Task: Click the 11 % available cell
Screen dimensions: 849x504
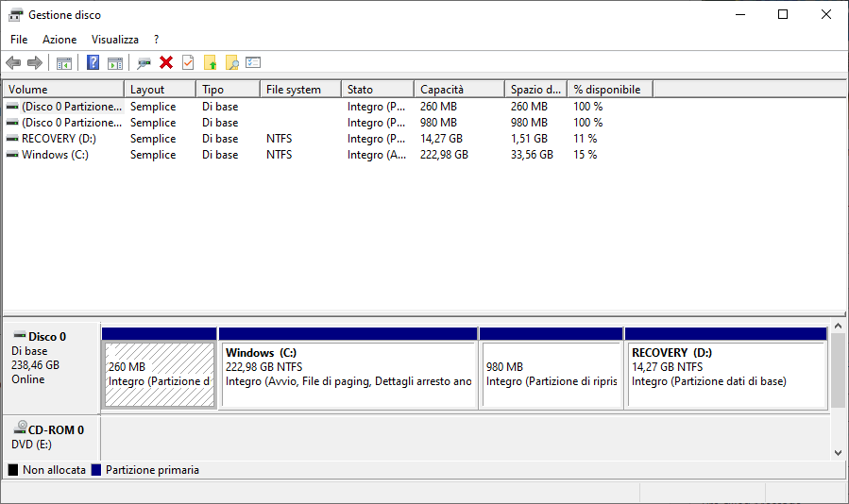Action: point(586,139)
